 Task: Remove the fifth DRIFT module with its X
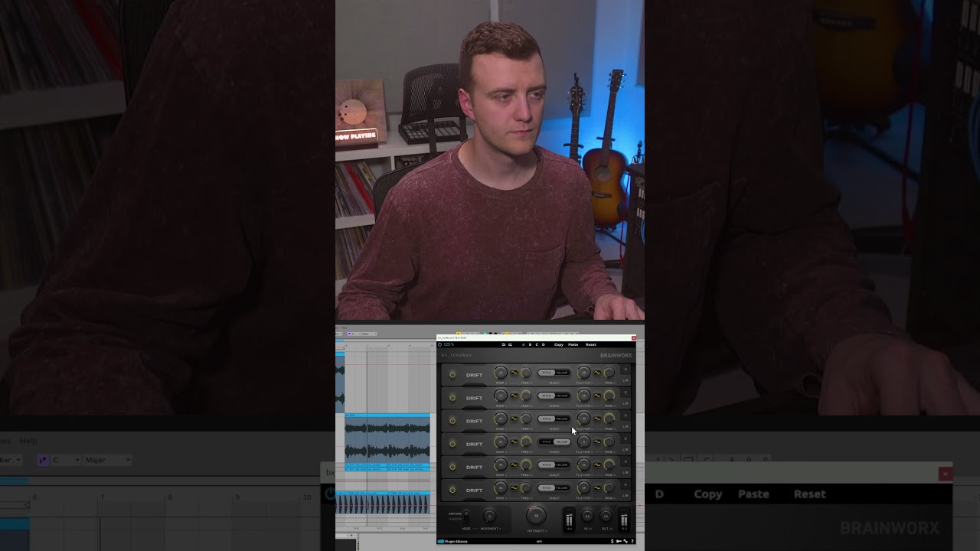pos(626,461)
